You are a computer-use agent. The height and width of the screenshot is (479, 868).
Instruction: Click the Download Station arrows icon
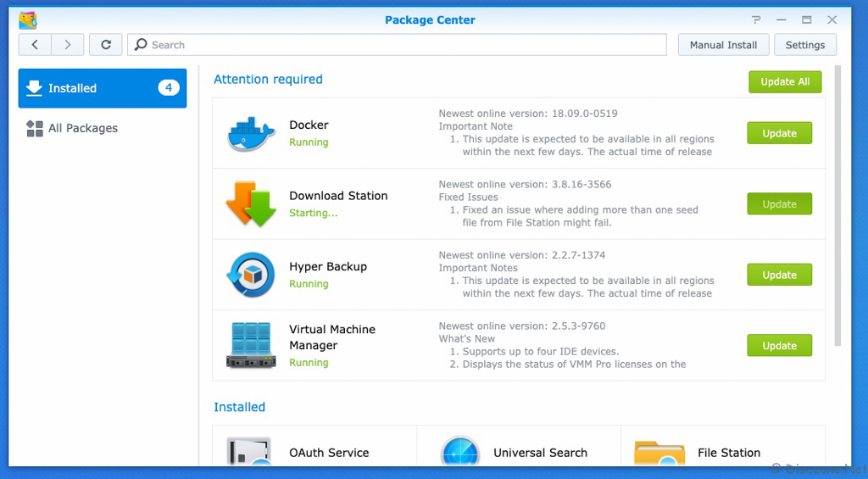click(x=251, y=203)
